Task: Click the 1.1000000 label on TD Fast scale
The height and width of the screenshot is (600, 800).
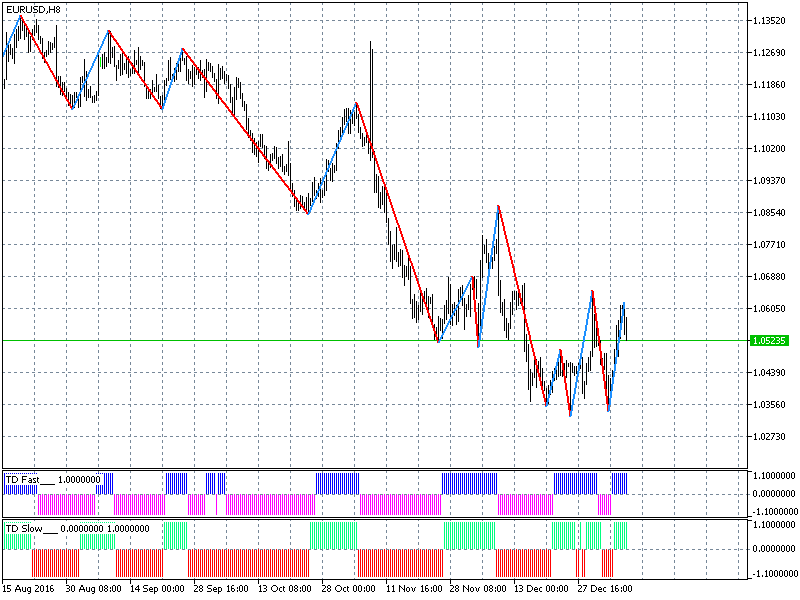Action: click(774, 477)
